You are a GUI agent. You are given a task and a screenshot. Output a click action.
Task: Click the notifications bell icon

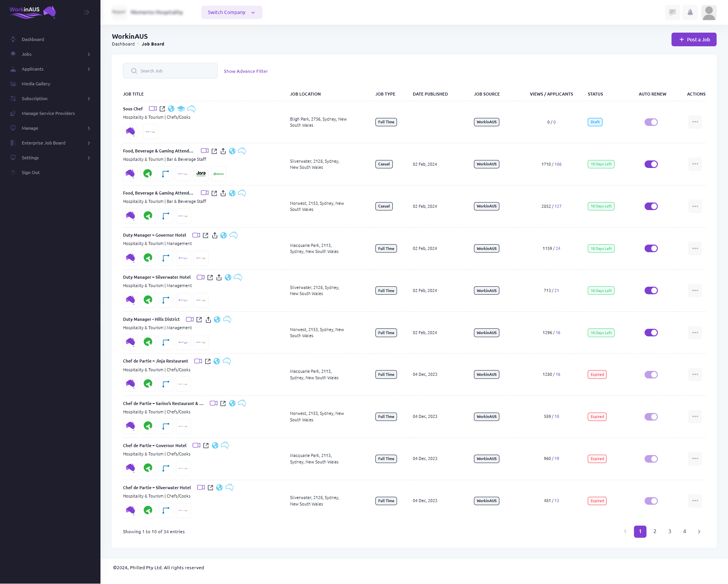pos(690,12)
